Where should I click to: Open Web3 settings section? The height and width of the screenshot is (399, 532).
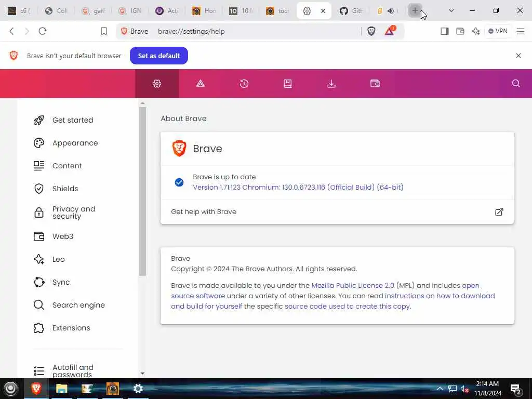pyautogui.click(x=62, y=236)
